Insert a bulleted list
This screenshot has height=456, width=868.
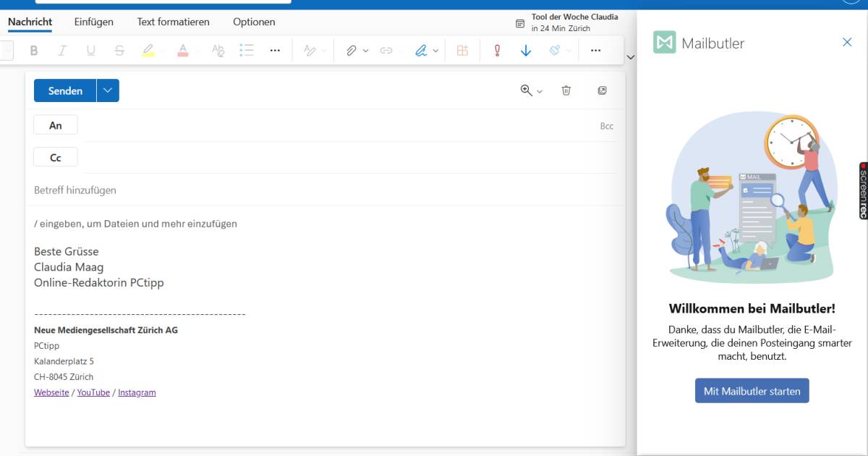click(247, 50)
